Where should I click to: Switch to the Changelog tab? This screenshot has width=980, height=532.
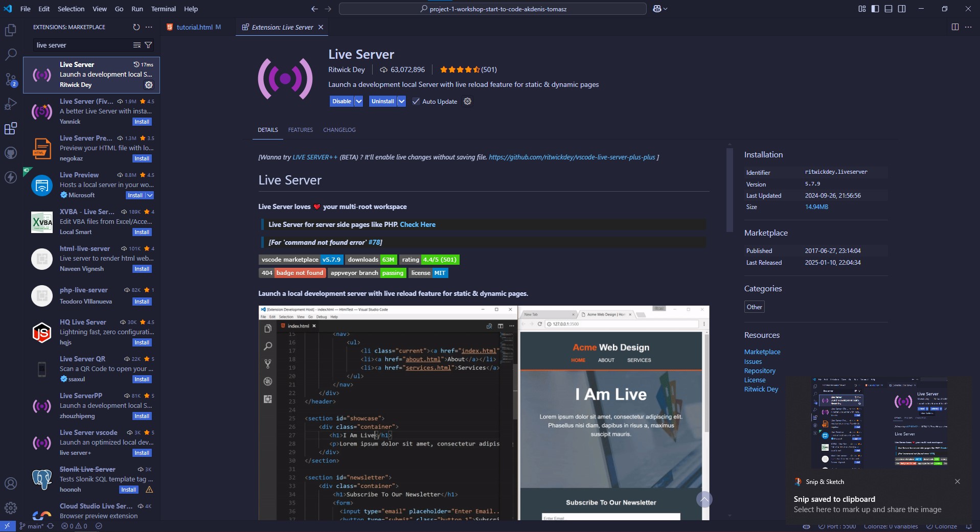(x=339, y=130)
